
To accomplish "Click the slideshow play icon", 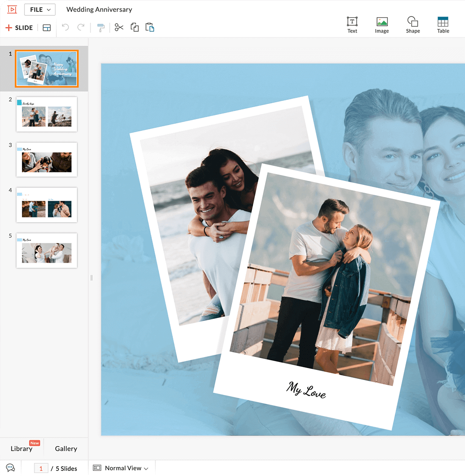I will point(12,9).
